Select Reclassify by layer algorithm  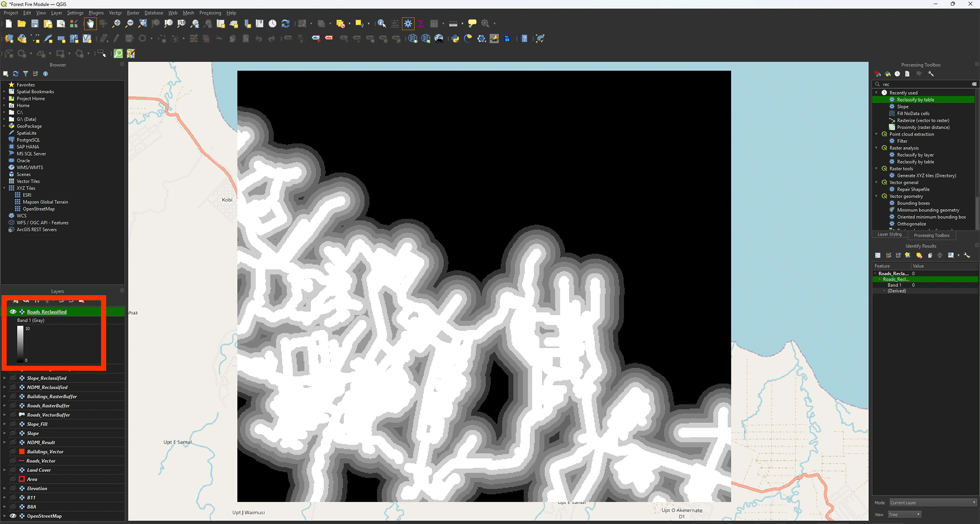click(915, 155)
